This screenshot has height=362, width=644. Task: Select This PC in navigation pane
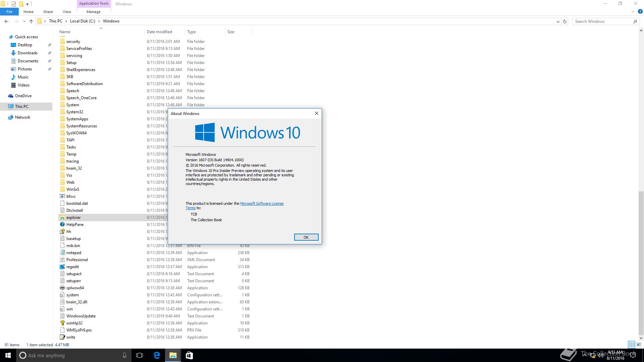pos(21,107)
